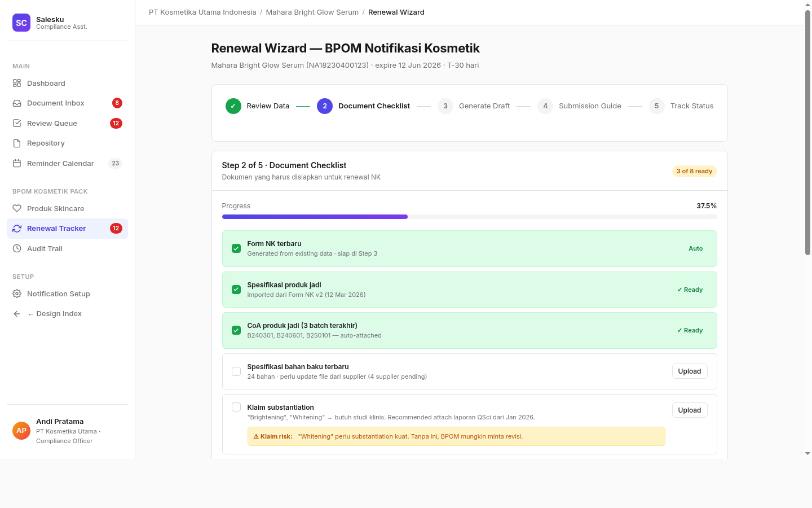The width and height of the screenshot is (812, 508).
Task: Uncheck the Form NK terbaru checkbox
Action: coord(236,248)
